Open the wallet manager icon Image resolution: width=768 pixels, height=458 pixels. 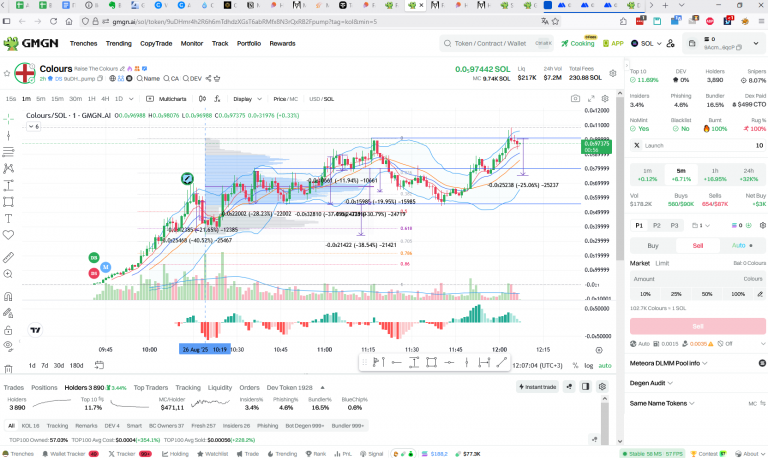[x=671, y=44]
